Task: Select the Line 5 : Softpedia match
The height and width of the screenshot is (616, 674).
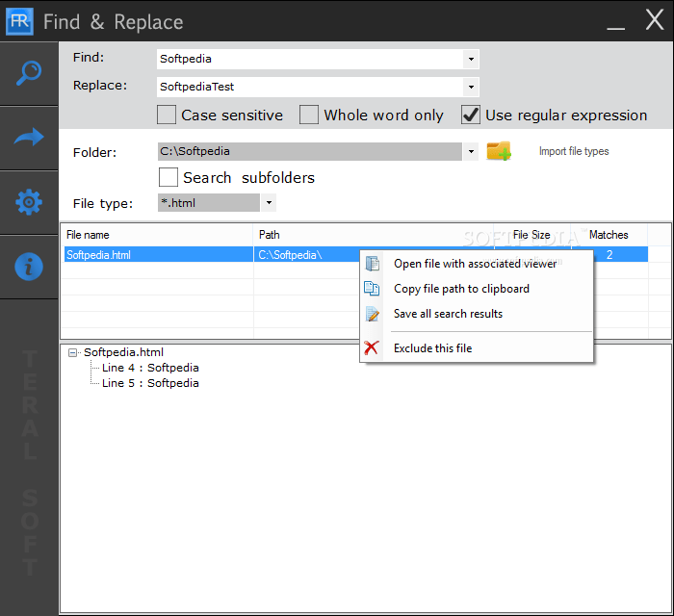Action: [x=150, y=383]
